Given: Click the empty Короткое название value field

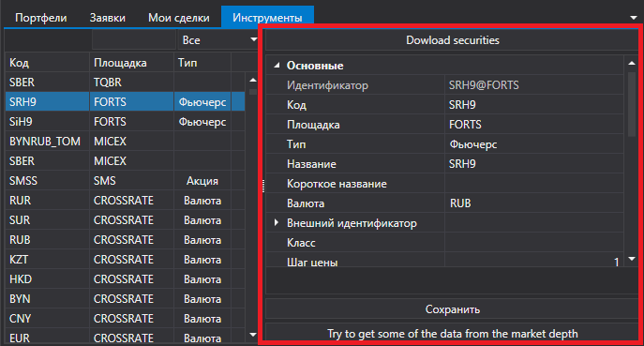Looking at the screenshot, I should tap(534, 184).
